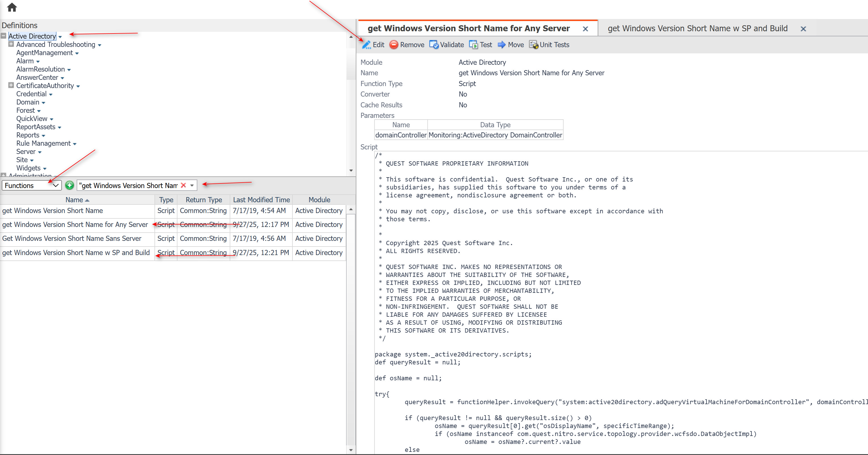The height and width of the screenshot is (455, 868).
Task: Expand Advanced Troubleshooting tree node
Action: coord(11,44)
